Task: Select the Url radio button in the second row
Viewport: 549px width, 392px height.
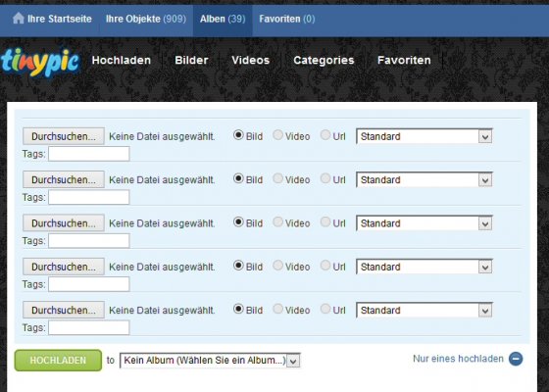Action: coord(325,178)
